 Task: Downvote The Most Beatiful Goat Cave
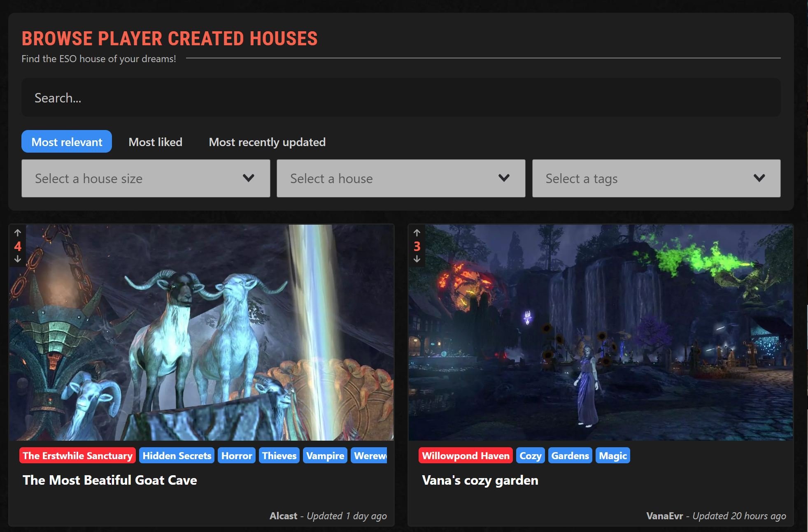17,259
